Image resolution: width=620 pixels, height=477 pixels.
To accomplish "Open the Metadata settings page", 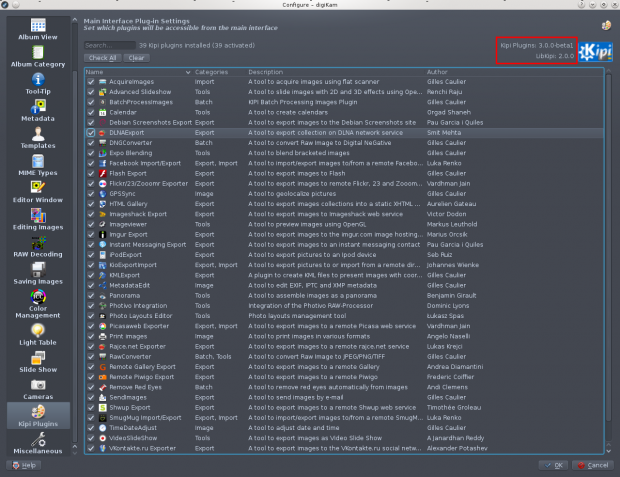I will (38, 111).
